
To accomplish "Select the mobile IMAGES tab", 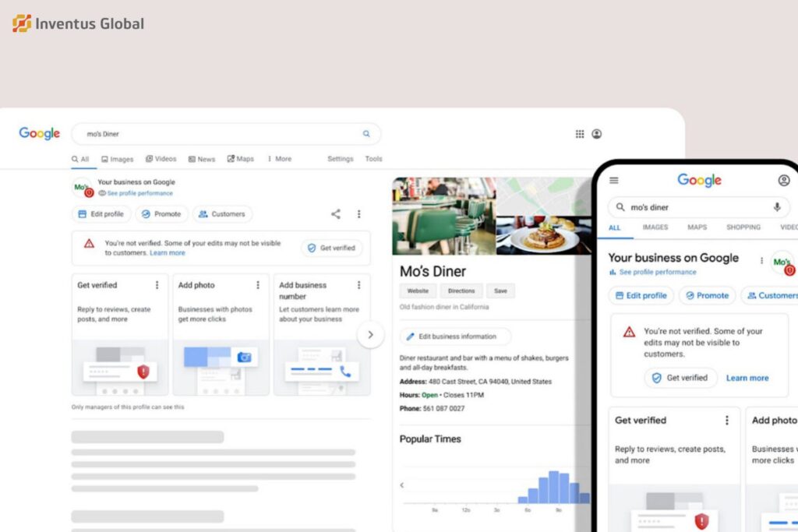I will tap(655, 227).
